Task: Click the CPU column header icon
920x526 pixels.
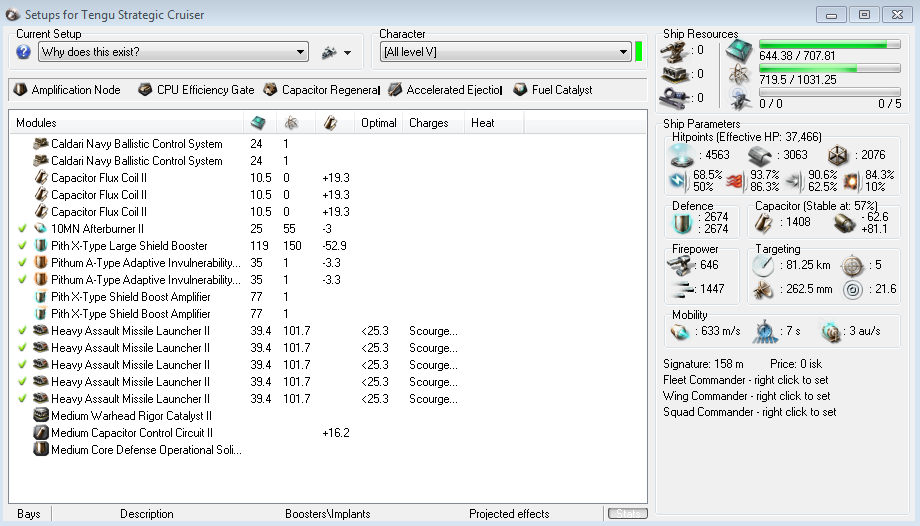Action: (x=258, y=123)
